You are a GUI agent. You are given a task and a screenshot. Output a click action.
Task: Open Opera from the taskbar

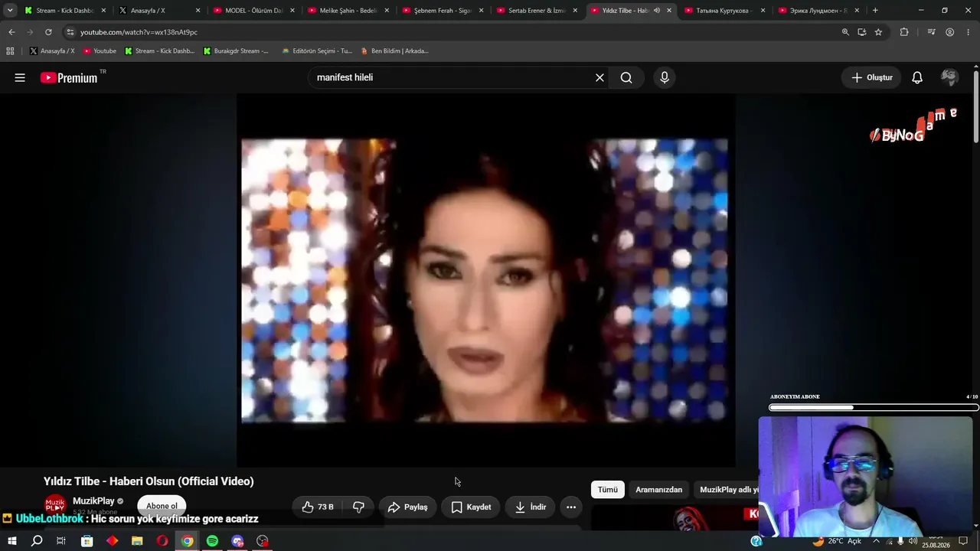[162, 541]
